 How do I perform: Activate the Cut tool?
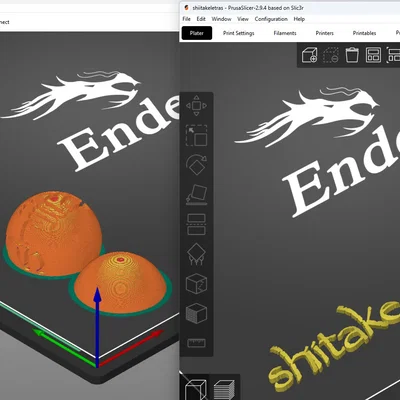(196, 224)
